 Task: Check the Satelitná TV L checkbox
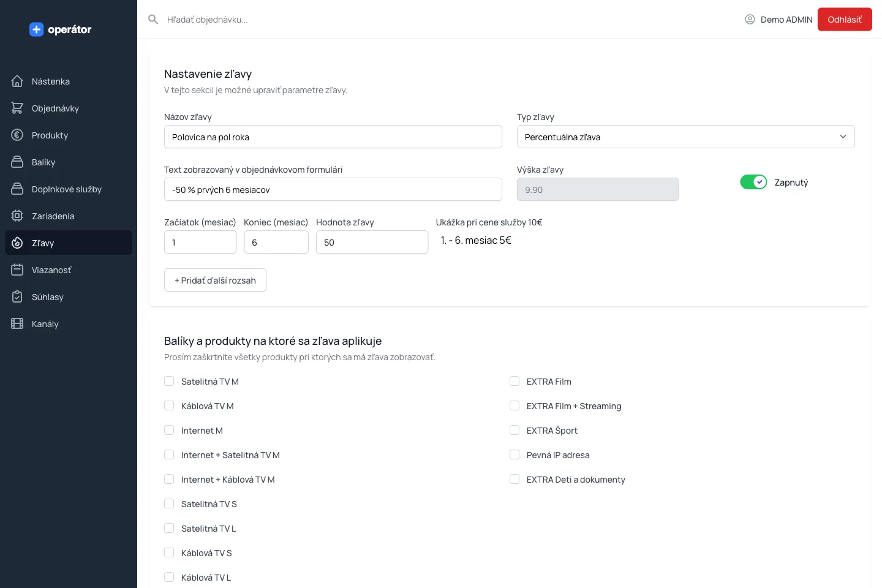click(x=169, y=528)
